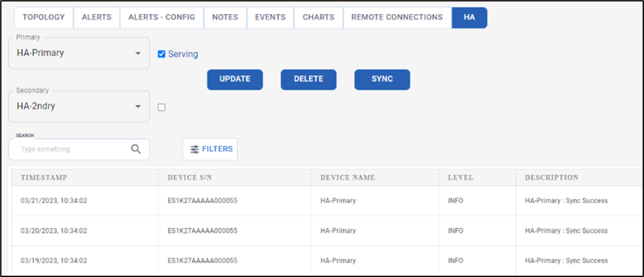The height and width of the screenshot is (277, 644).
Task: Click the Filters sliders icon
Action: (195, 149)
